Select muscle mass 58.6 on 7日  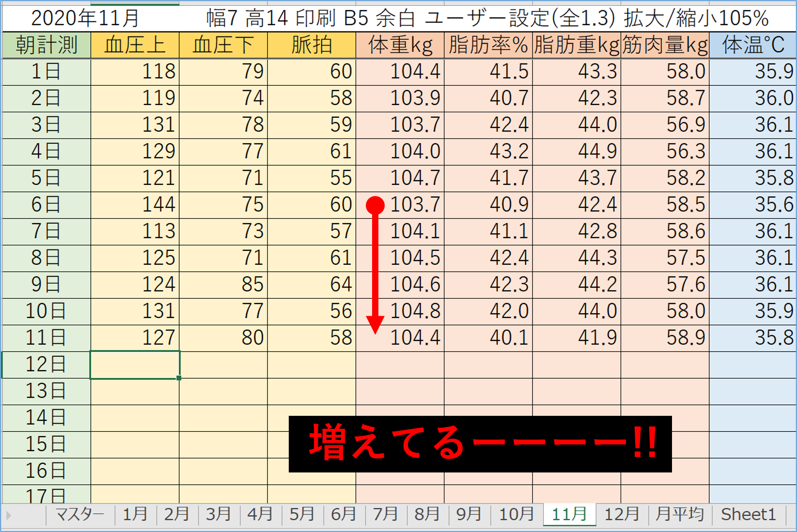tap(665, 231)
